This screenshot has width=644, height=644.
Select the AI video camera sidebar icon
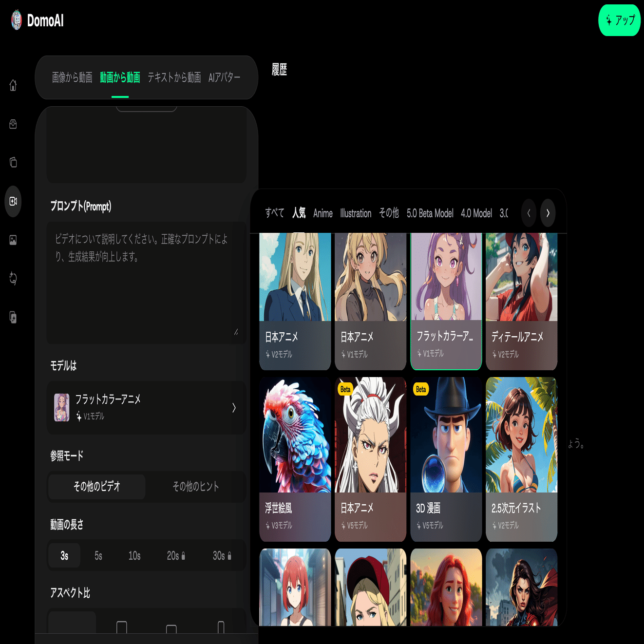pyautogui.click(x=13, y=201)
